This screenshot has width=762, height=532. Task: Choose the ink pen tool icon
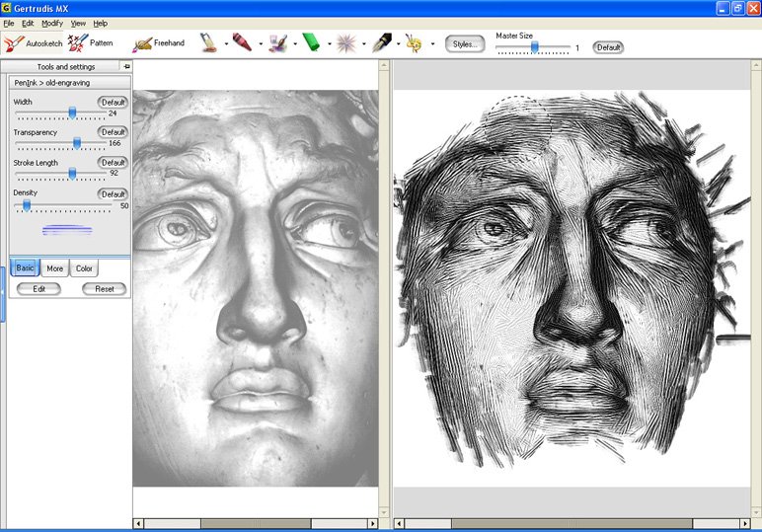pos(382,43)
